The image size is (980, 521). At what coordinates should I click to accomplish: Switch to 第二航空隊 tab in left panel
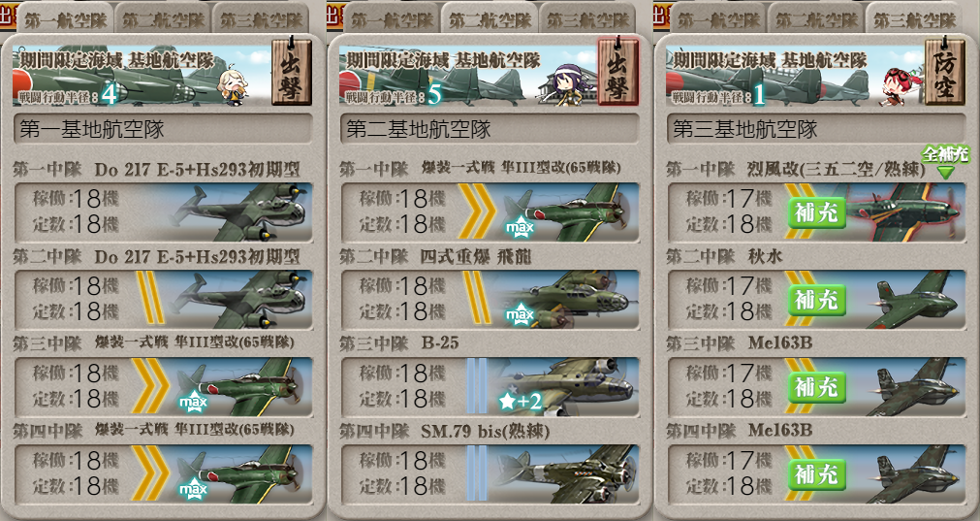[163, 18]
